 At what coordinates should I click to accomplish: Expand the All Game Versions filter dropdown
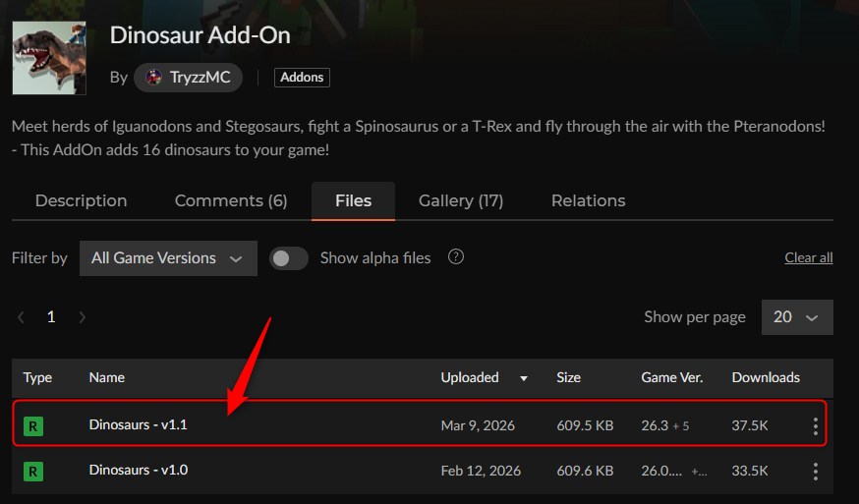pyautogui.click(x=167, y=258)
